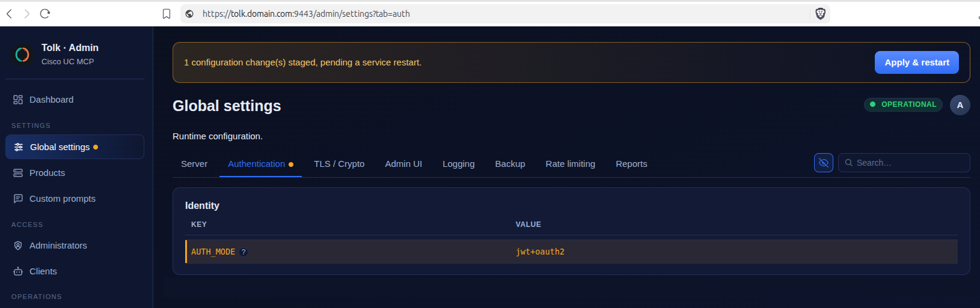980x308 pixels.
Task: Switch to the Admin UI tab
Action: click(403, 164)
